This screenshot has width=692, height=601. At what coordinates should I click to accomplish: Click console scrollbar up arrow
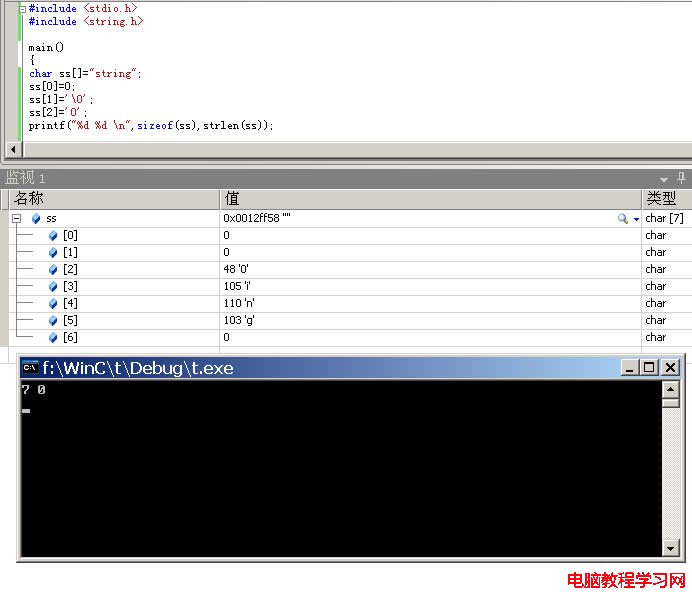(x=670, y=390)
